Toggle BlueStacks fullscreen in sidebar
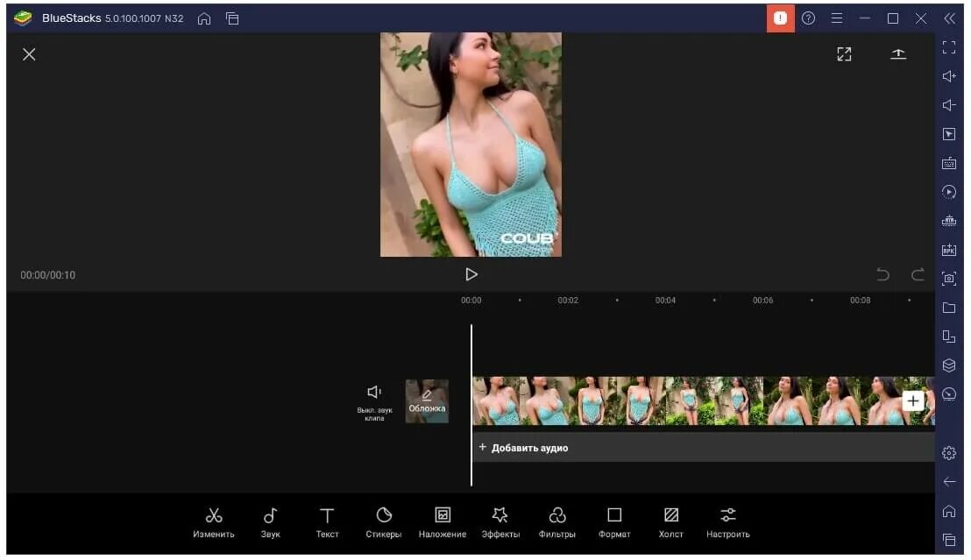971x560 pixels. (949, 47)
